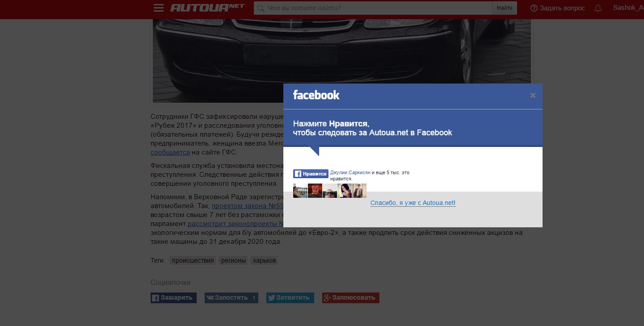Open the Джулии Саркисян profile link
644x326 pixels.
point(350,172)
